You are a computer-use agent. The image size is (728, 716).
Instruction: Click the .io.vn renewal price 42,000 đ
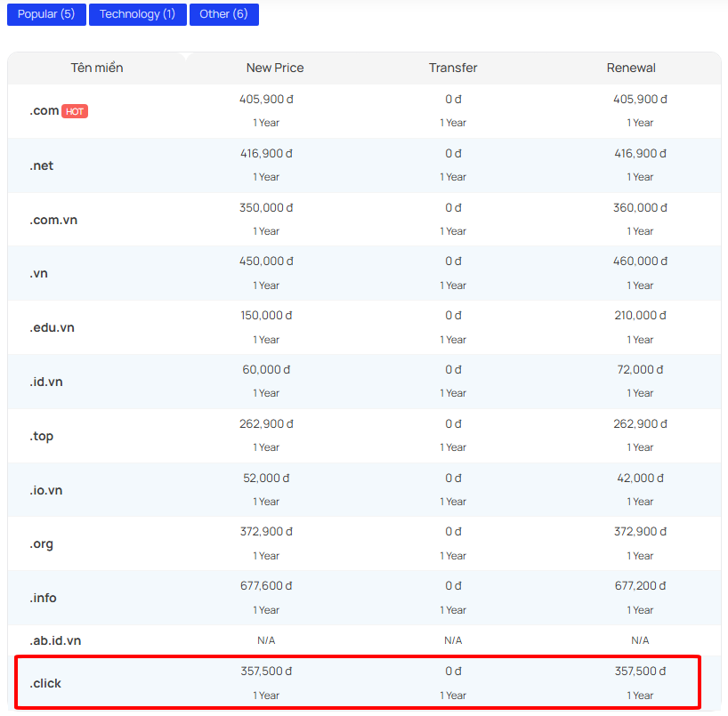click(x=640, y=479)
